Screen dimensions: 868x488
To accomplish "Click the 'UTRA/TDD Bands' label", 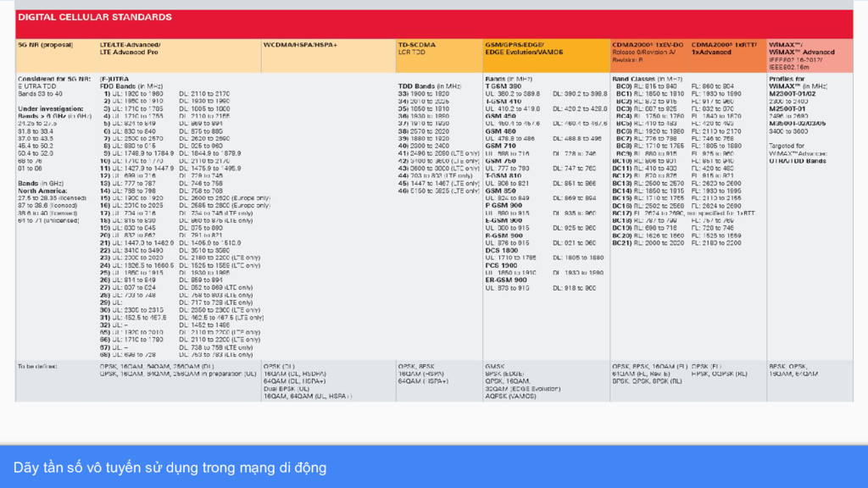I will (797, 161).
